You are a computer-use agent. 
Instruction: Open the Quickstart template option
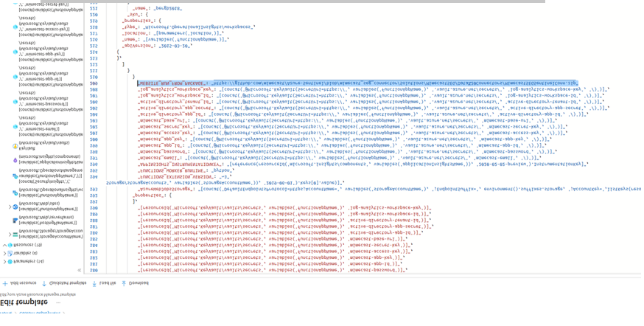click(x=64, y=283)
